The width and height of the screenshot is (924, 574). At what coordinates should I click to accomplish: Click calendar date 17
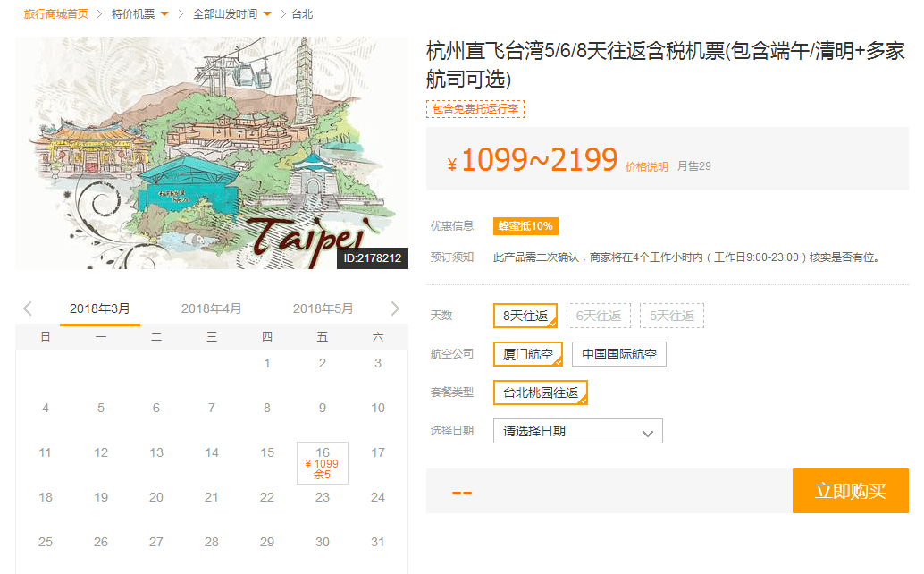click(x=378, y=452)
